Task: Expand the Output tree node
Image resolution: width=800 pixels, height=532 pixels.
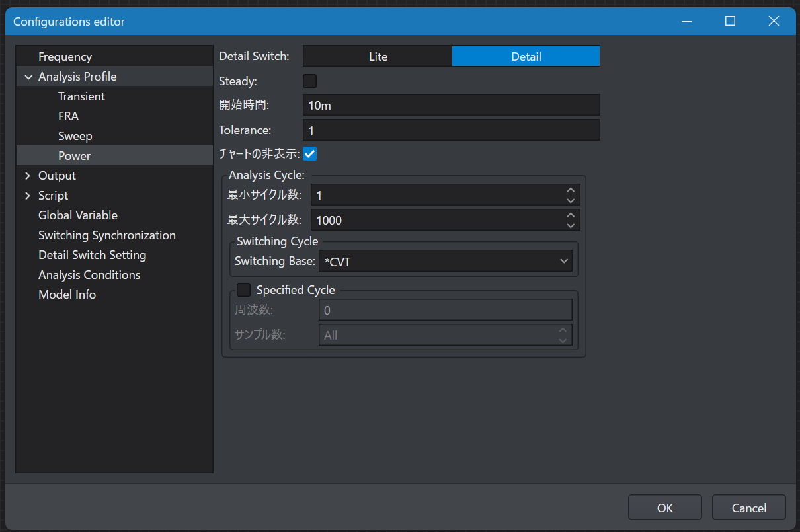Action: (x=28, y=176)
